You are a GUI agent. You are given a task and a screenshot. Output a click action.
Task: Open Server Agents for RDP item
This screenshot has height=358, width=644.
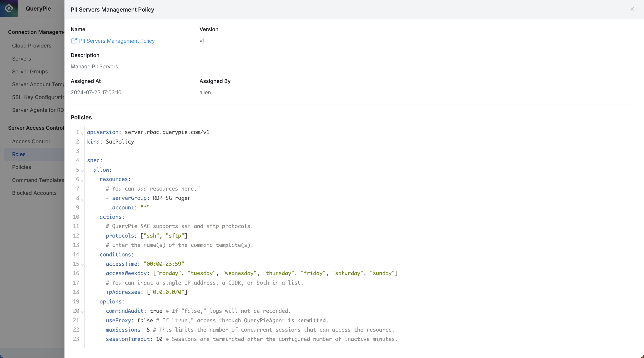[38, 110]
